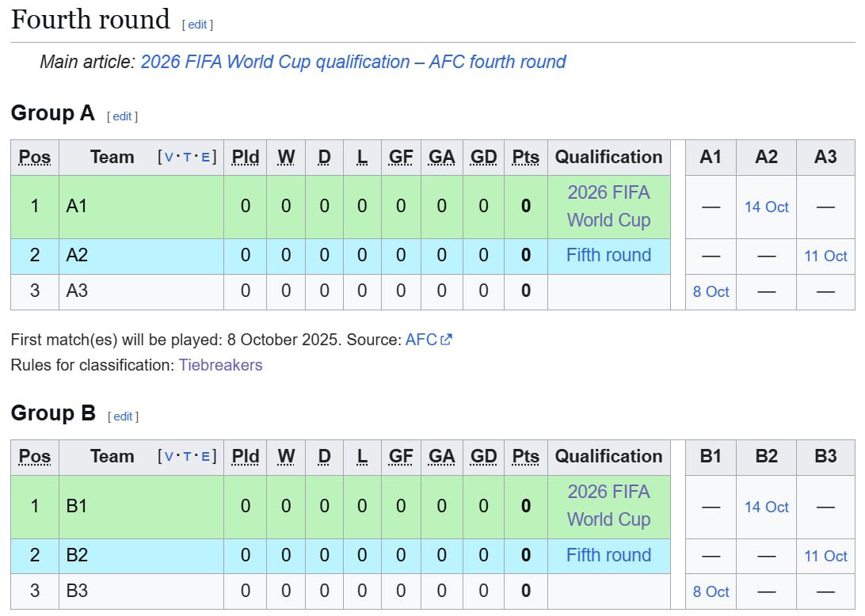Click the external link icon beside AFC
The width and height of the screenshot is (865, 616).
tap(446, 340)
